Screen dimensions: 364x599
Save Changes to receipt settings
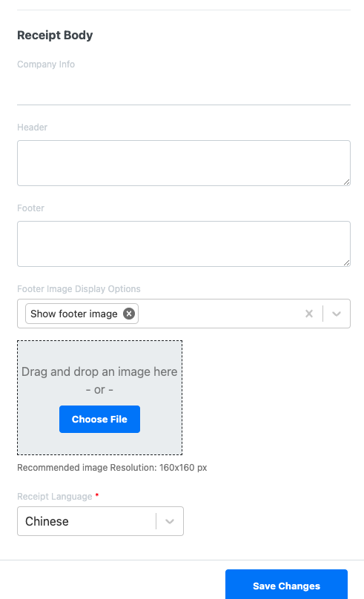(x=286, y=586)
